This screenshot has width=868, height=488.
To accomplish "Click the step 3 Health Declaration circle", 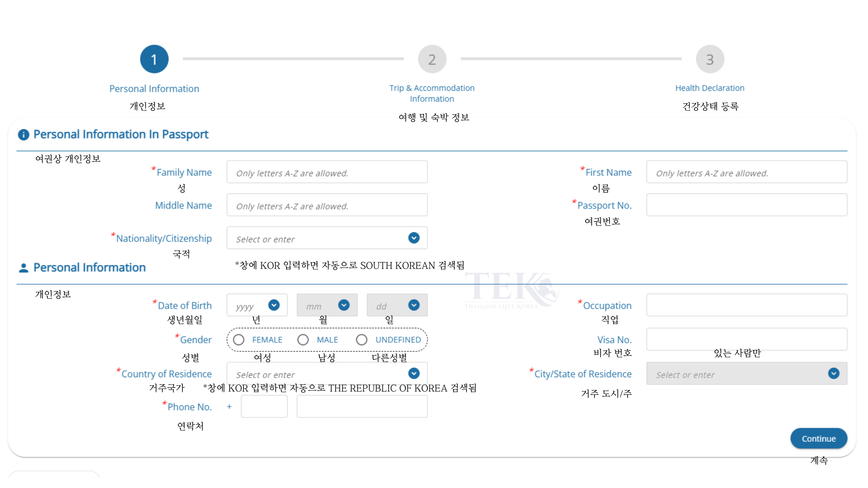I will tap(710, 59).
